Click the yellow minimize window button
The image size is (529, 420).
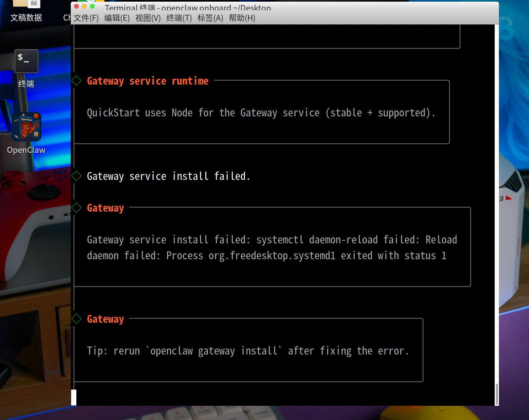[x=84, y=6]
